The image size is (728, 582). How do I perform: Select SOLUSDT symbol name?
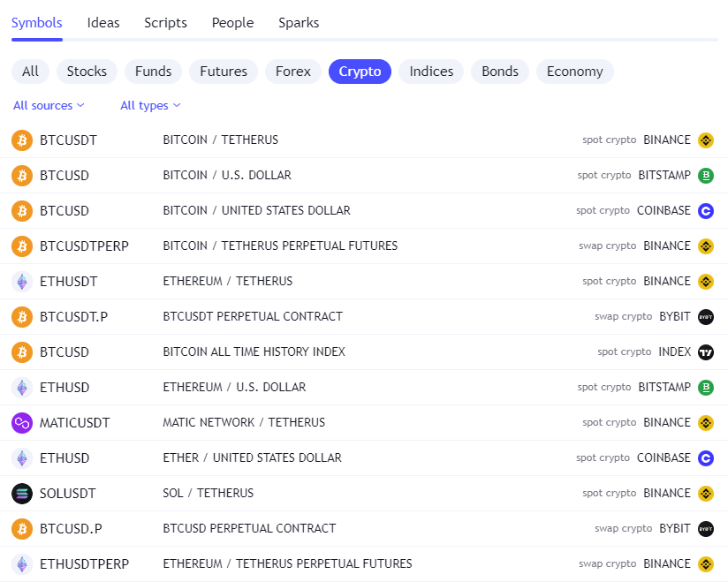pos(68,494)
